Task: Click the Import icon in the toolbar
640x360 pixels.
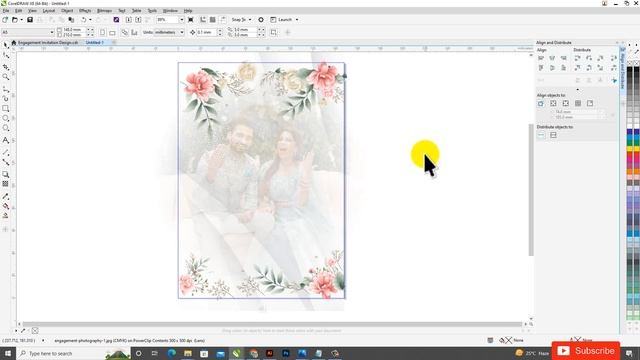Action: (129, 20)
